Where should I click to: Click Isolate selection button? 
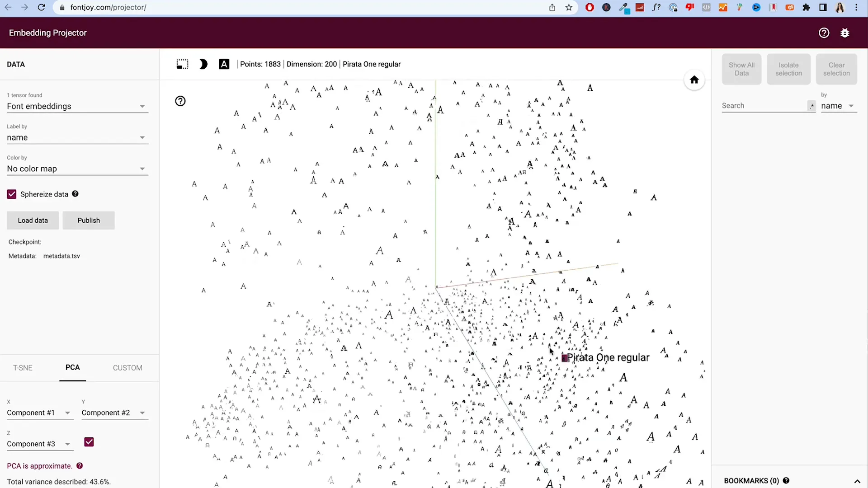click(788, 69)
